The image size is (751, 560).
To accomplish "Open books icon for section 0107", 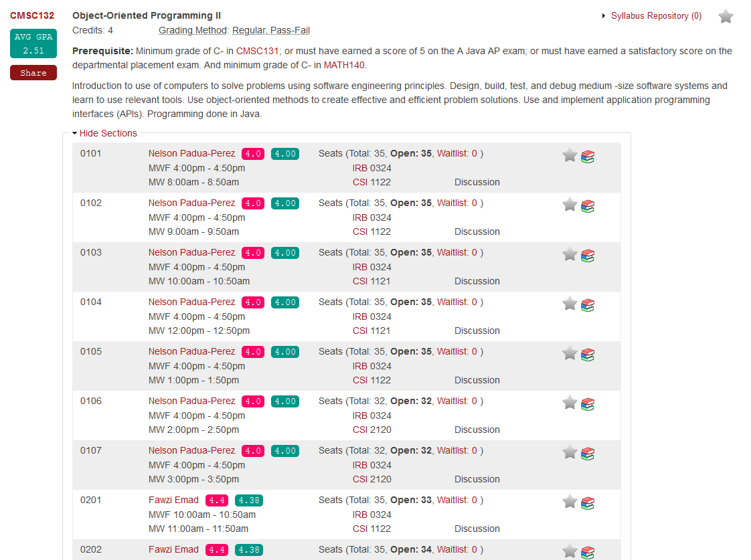I will point(588,453).
